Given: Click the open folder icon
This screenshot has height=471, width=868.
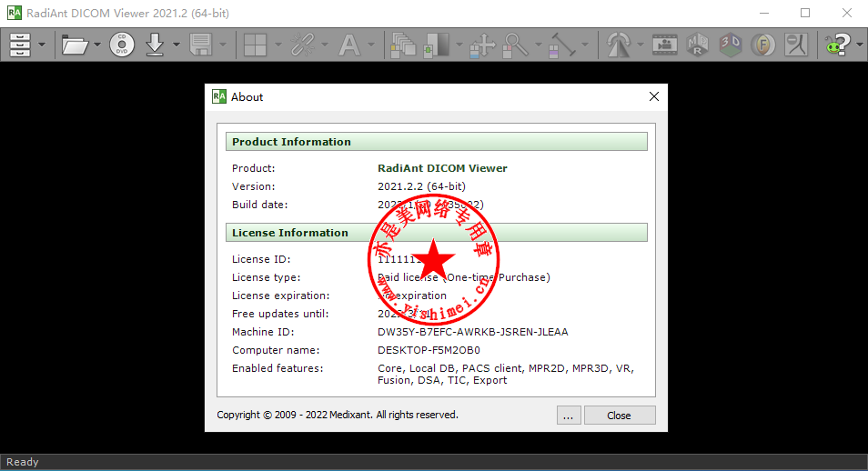Looking at the screenshot, I should [x=75, y=45].
